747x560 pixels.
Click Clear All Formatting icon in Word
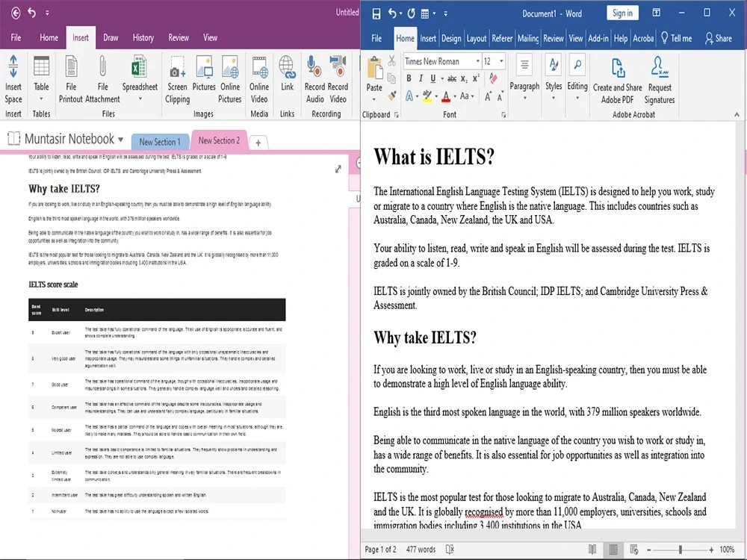point(493,78)
